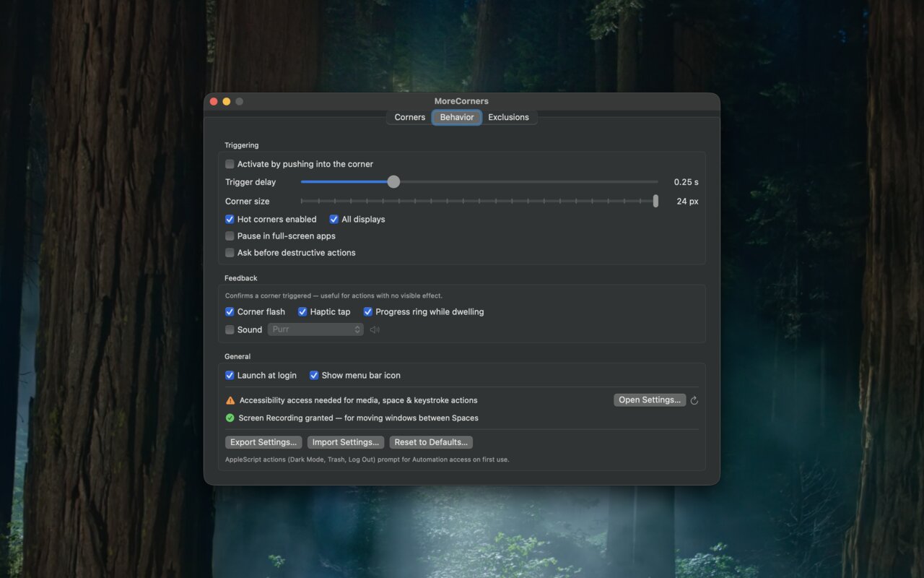Click Import Settings… button
The height and width of the screenshot is (578, 924).
click(346, 442)
